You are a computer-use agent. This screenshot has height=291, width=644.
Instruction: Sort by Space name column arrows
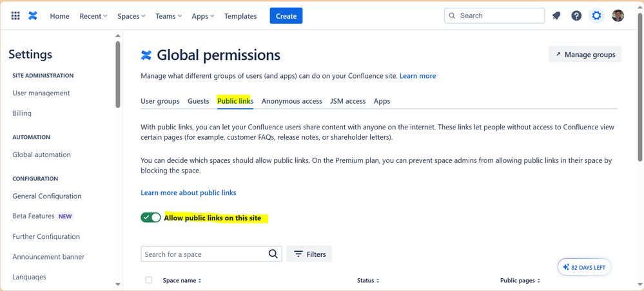[200, 281]
